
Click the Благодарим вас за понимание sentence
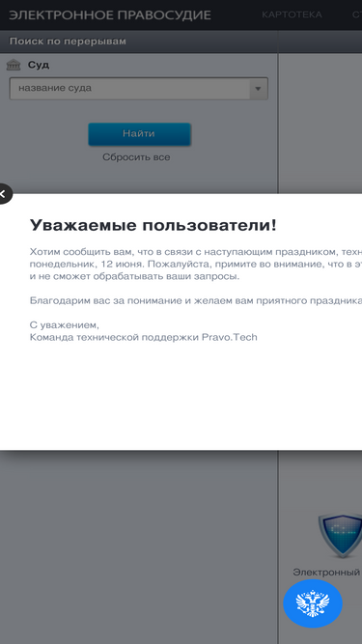[195, 300]
